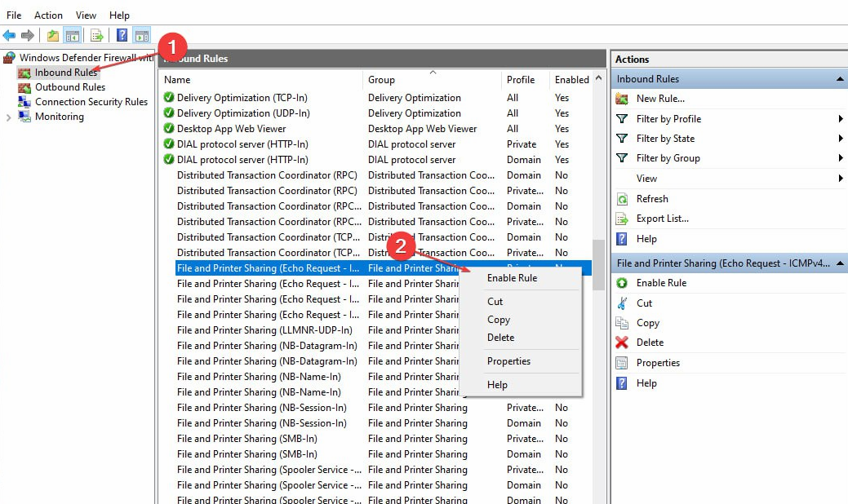Open the View submenu arrow in Actions
Screen dimensions: 848x504
pyautogui.click(x=841, y=179)
